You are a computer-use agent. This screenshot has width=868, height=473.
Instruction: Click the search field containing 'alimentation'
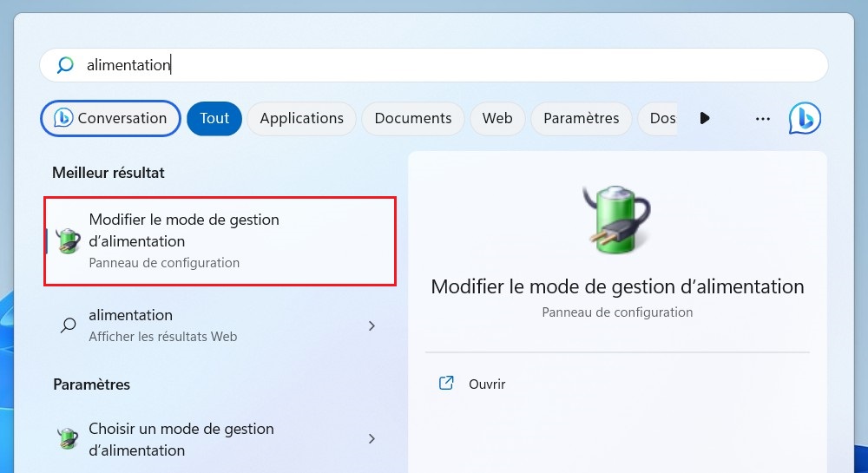click(433, 65)
